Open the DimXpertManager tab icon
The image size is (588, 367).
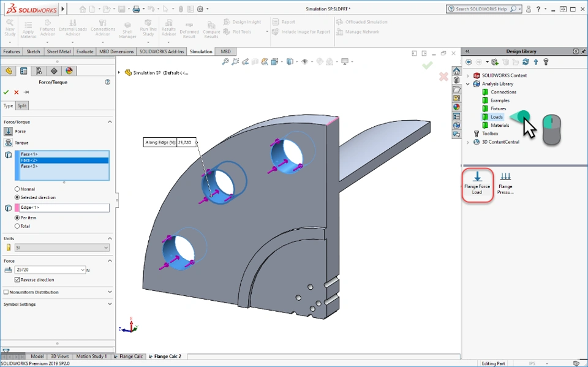[54, 71]
